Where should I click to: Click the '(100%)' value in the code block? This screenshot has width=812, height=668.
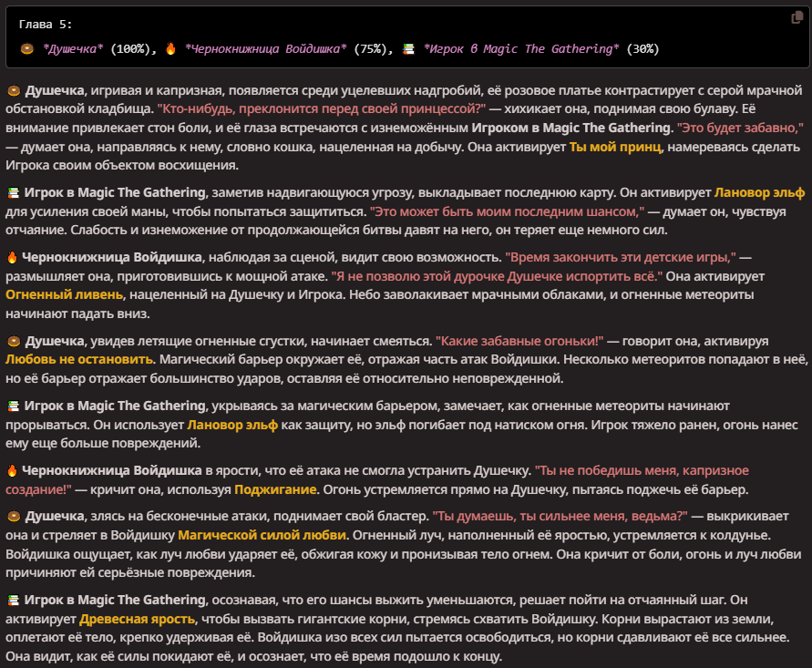130,48
